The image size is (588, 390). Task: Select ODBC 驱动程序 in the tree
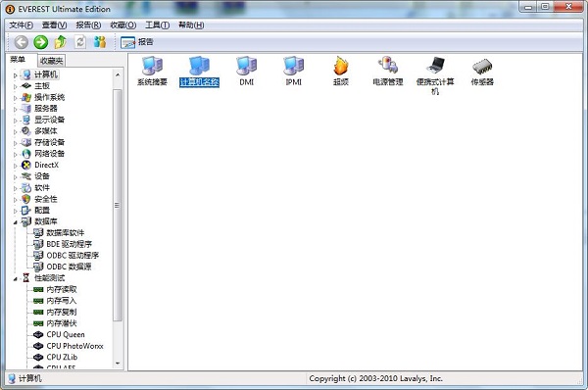click(x=73, y=256)
